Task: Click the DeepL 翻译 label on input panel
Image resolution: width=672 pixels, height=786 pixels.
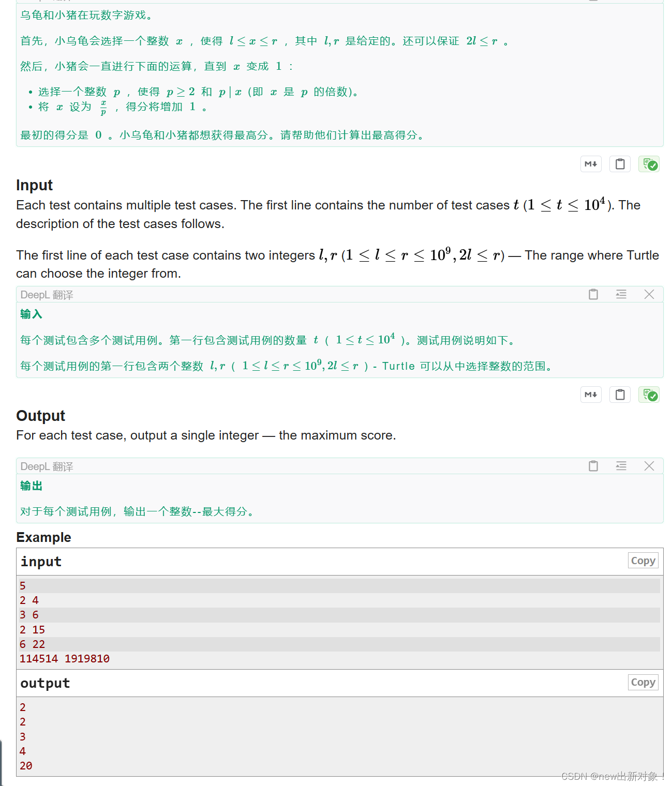Action: 46,294
